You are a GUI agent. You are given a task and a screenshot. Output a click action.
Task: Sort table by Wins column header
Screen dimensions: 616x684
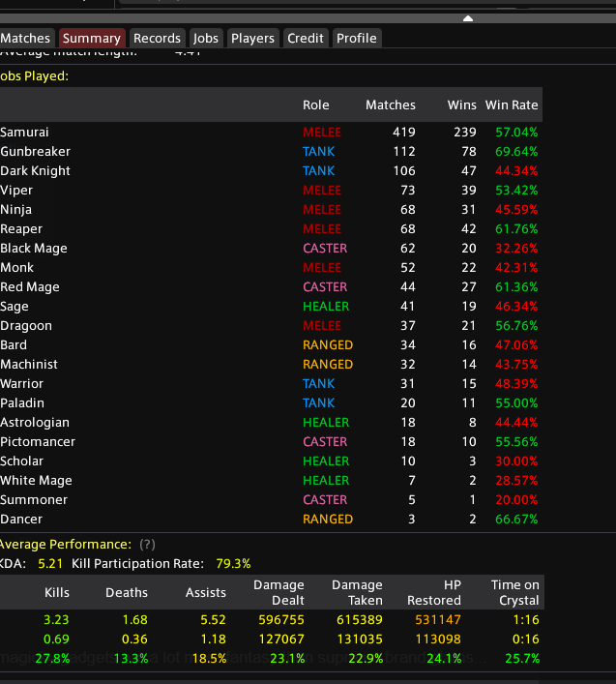pyautogui.click(x=462, y=105)
